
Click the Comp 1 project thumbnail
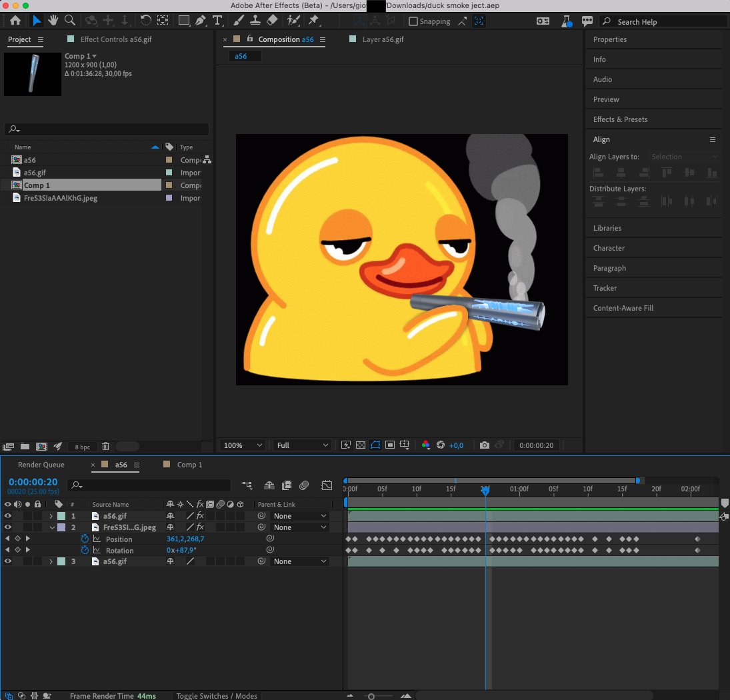tap(33, 74)
